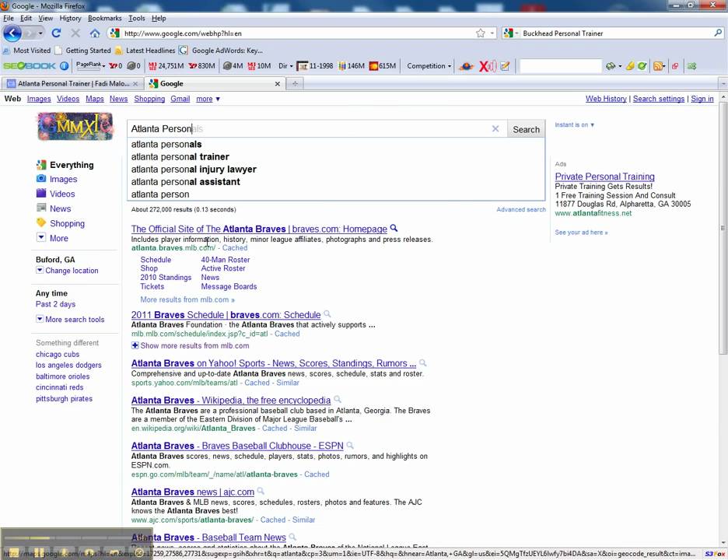Click the SEO toolbar blank input field
This screenshot has height=560, width=728.
pyautogui.click(x=561, y=66)
